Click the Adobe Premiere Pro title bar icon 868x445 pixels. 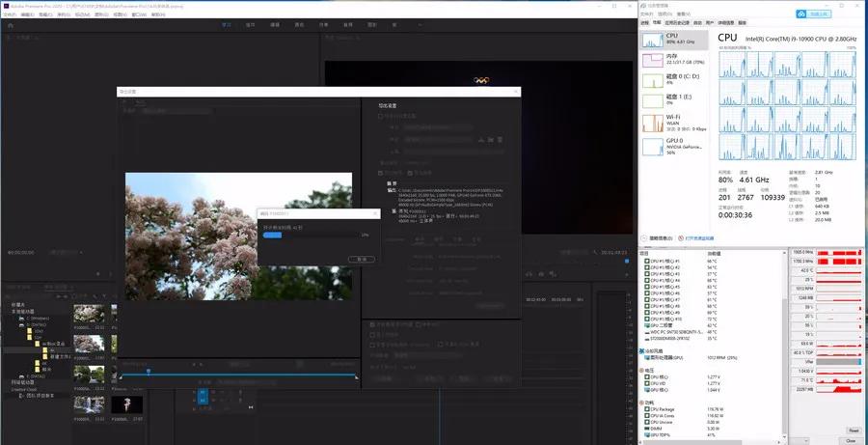(5, 5)
